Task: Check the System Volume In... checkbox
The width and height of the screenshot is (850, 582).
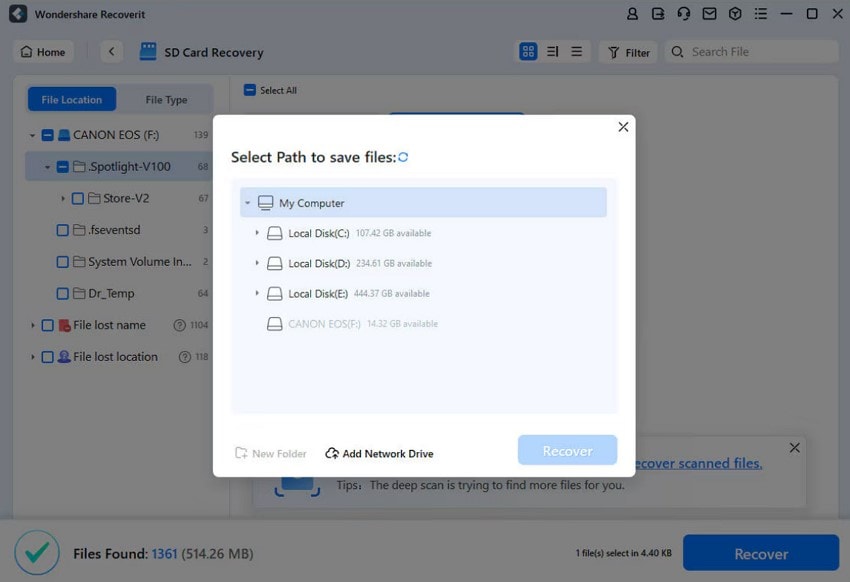Action: (63, 262)
